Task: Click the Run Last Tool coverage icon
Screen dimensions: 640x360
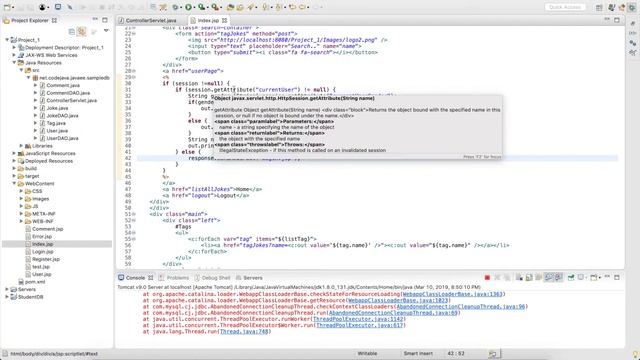Action: coord(201,7)
